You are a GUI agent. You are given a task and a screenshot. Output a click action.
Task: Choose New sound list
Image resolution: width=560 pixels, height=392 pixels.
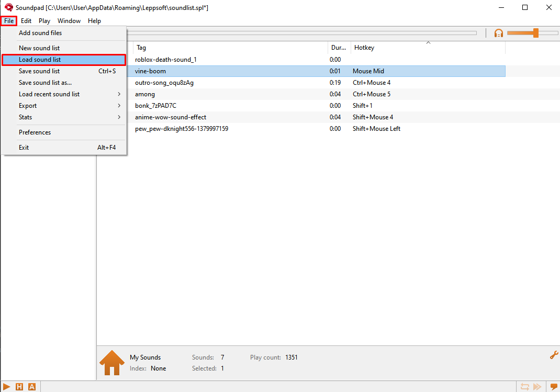64,48
